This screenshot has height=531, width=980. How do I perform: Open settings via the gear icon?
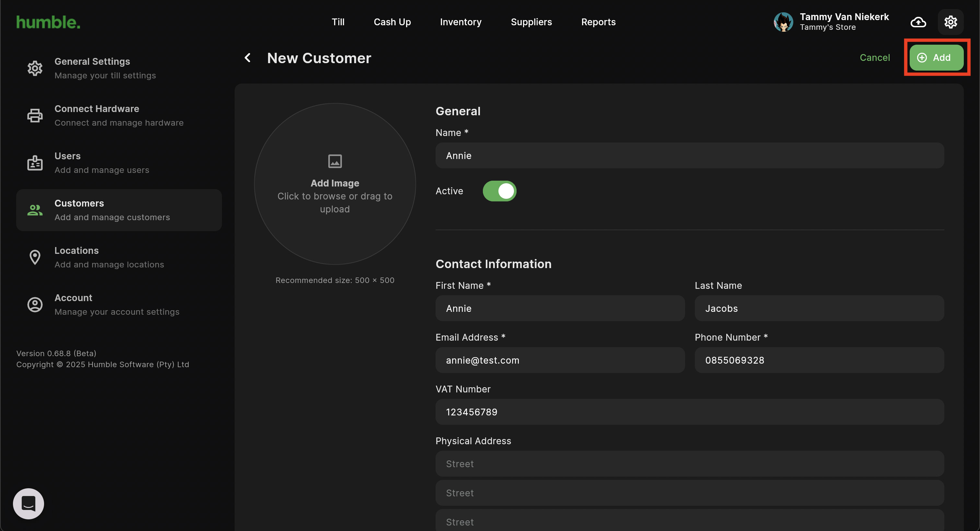click(951, 22)
